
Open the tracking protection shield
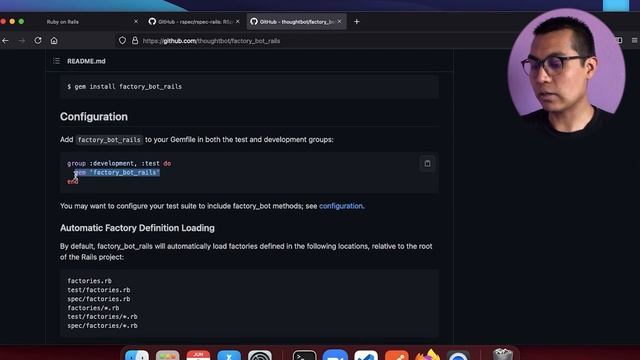122,40
